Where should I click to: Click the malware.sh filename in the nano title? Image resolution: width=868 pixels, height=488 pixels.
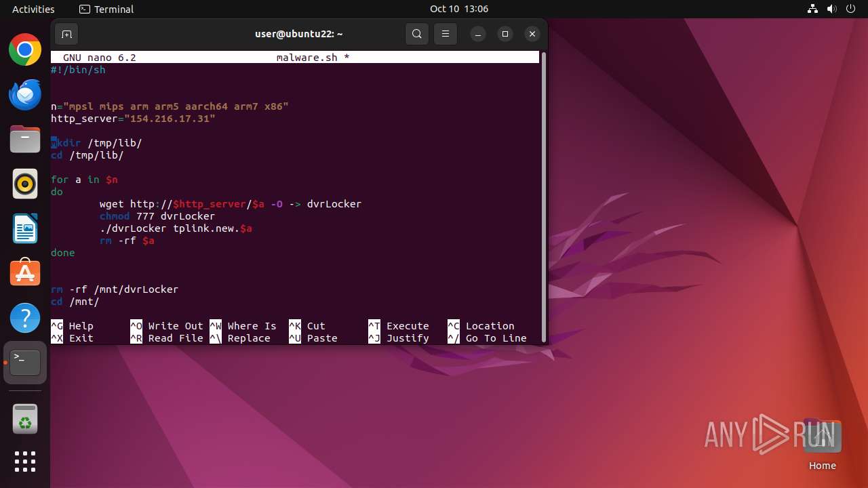[x=307, y=58]
